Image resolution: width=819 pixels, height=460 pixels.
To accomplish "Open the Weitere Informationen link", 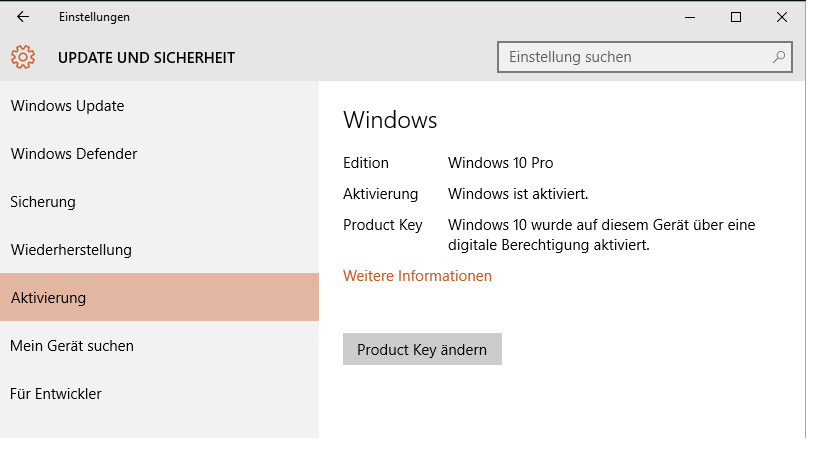I will click(417, 276).
